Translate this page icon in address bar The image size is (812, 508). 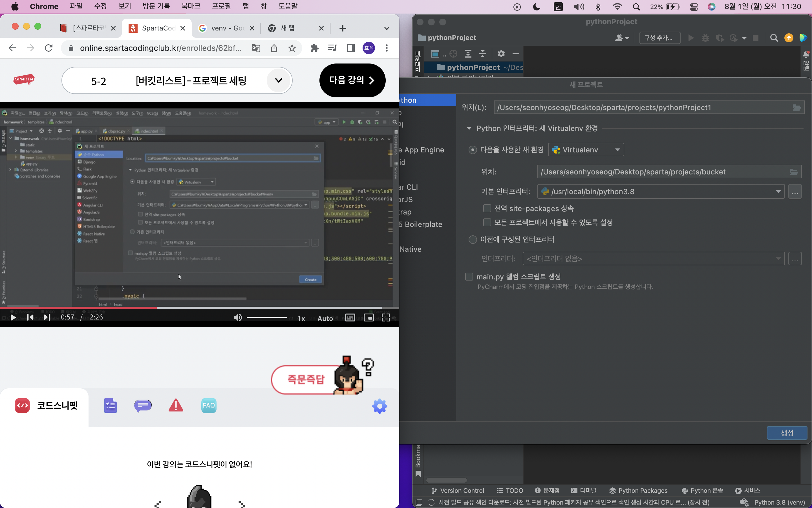click(256, 48)
